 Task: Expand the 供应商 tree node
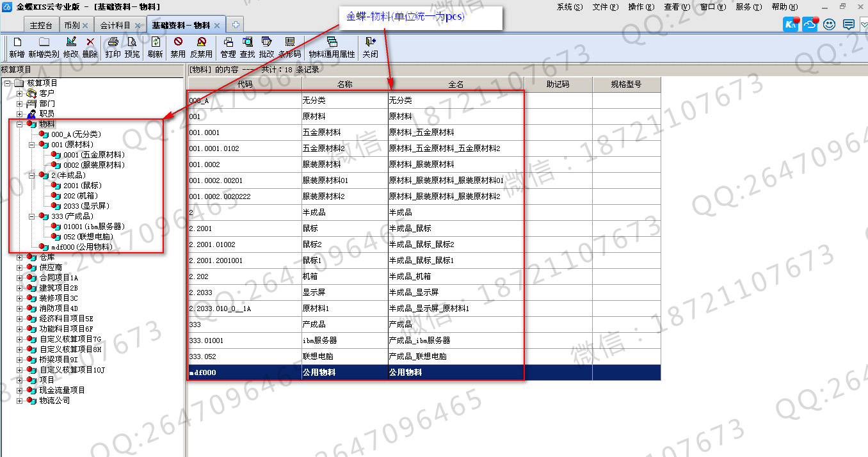20,268
